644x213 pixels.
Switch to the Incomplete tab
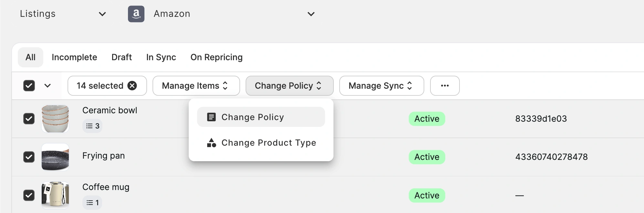(x=74, y=57)
